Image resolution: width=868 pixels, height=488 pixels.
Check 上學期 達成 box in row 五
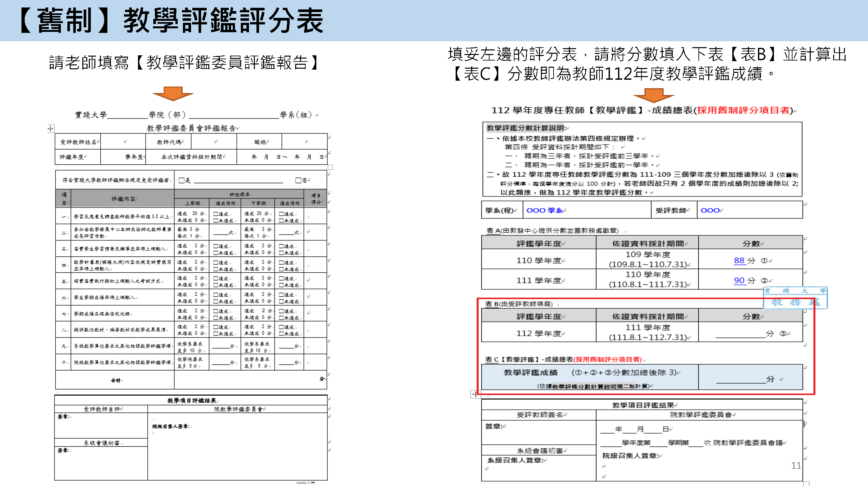(x=216, y=278)
